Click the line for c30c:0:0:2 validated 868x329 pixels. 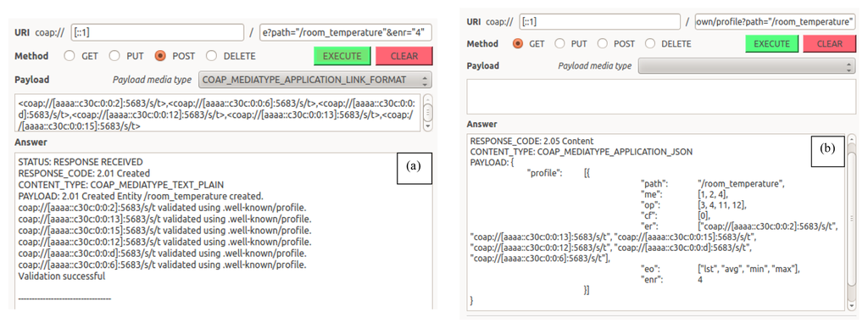pyautogui.click(x=163, y=209)
